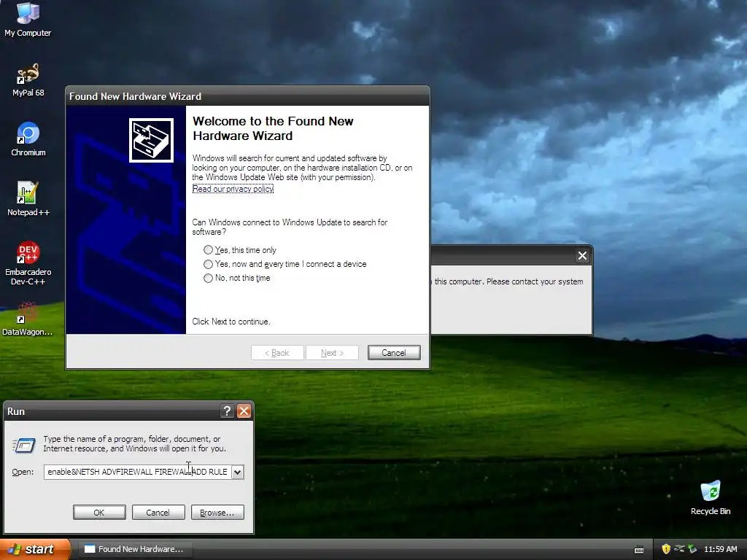The image size is (747, 560).
Task: Select the Recycle Bin icon
Action: click(x=711, y=497)
